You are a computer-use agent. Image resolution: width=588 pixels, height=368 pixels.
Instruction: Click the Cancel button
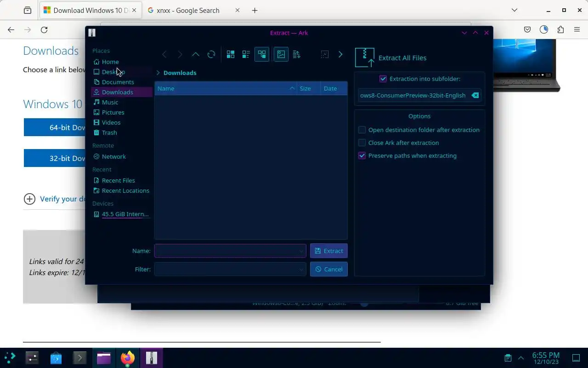point(329,269)
